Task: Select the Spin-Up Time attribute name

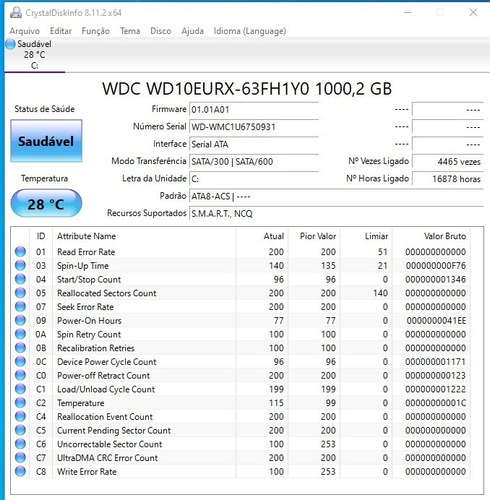Action: 83,266
